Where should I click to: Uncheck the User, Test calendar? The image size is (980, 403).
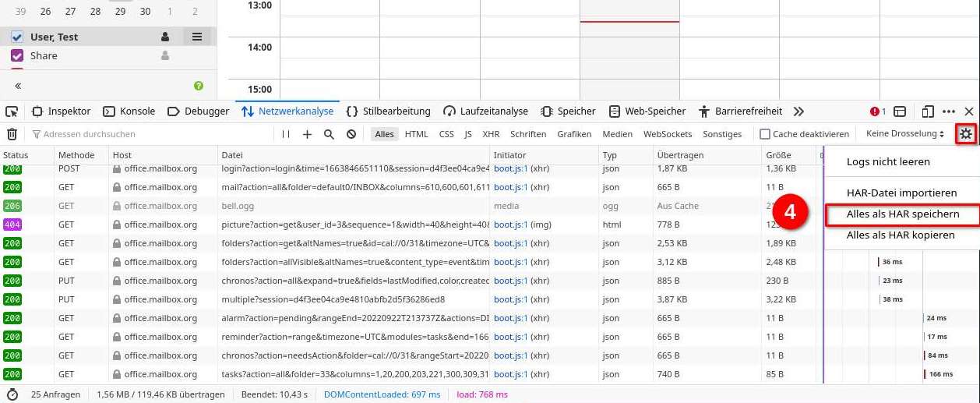[17, 37]
